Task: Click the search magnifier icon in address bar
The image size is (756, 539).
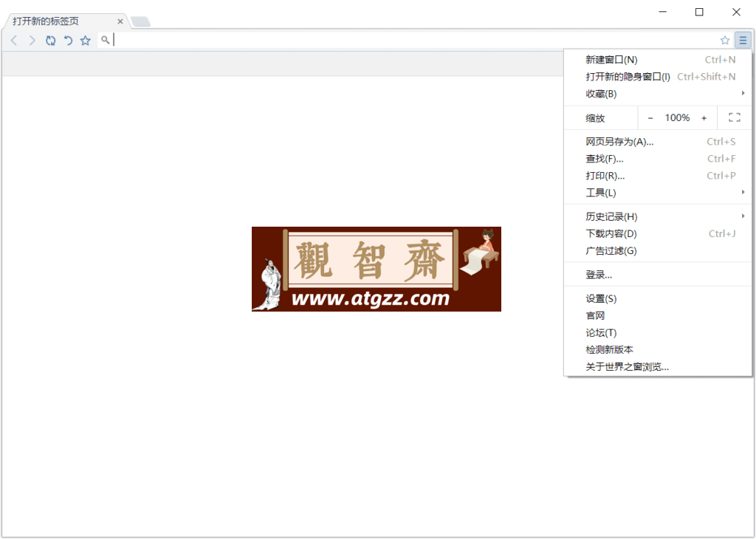Action: pos(105,40)
